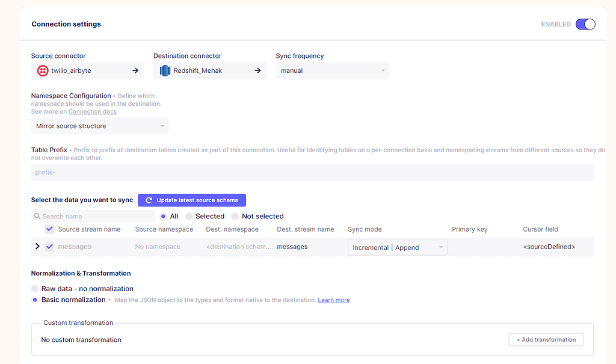Click the Twilio source connector icon
The height and width of the screenshot is (364, 616).
(42, 70)
